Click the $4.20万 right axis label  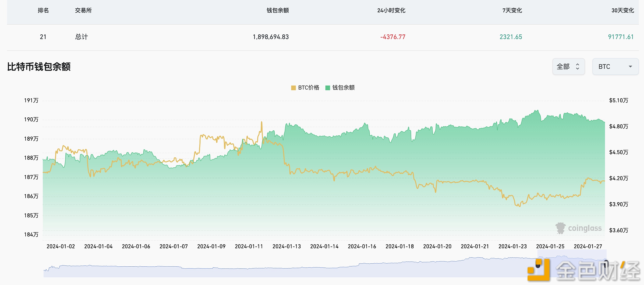click(x=619, y=178)
